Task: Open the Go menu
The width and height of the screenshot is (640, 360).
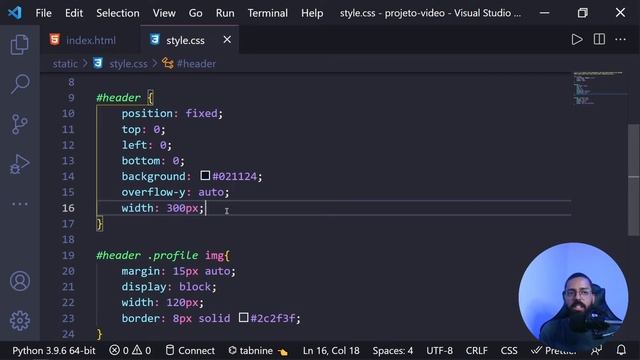Action: pyautogui.click(x=196, y=13)
